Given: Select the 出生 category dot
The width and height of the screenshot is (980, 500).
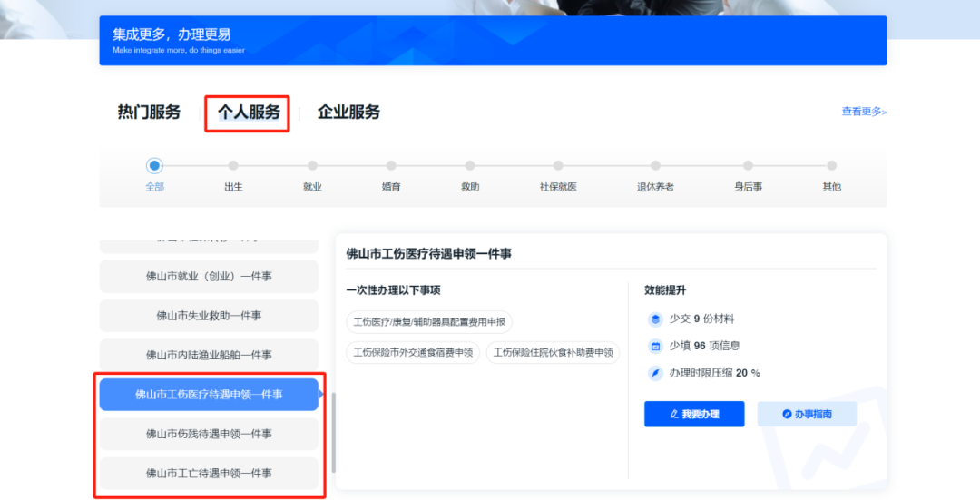Looking at the screenshot, I should tap(233, 166).
